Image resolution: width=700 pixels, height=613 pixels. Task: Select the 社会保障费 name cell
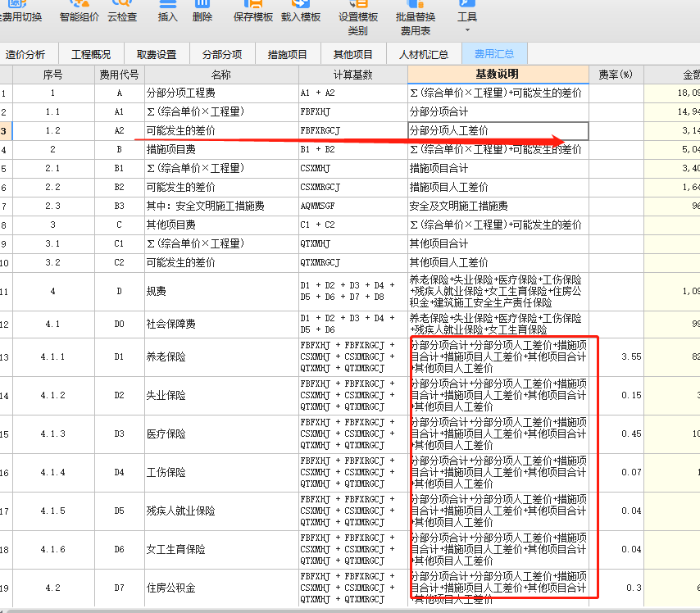pyautogui.click(x=221, y=325)
